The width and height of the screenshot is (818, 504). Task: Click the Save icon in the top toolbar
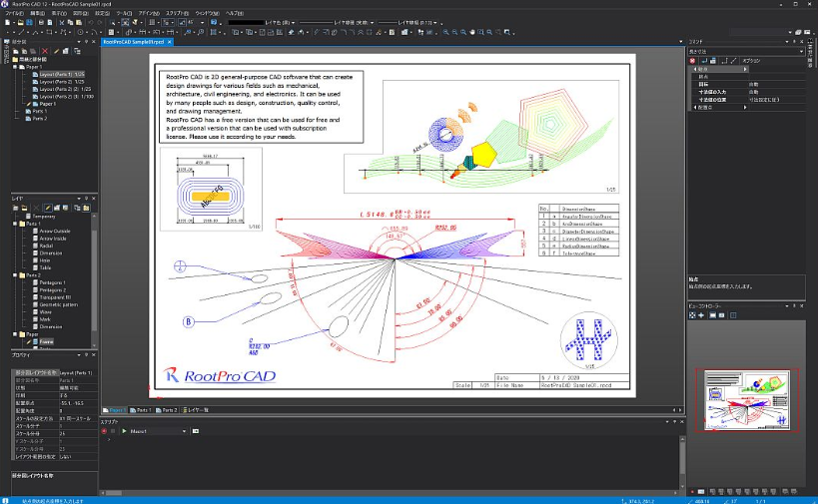click(x=30, y=21)
